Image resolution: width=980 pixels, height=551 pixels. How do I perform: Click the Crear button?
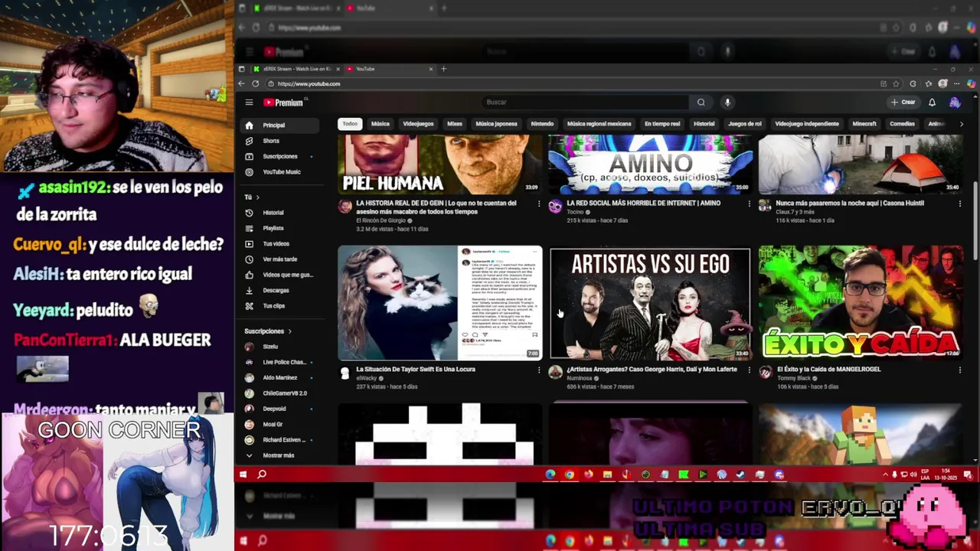point(903,102)
